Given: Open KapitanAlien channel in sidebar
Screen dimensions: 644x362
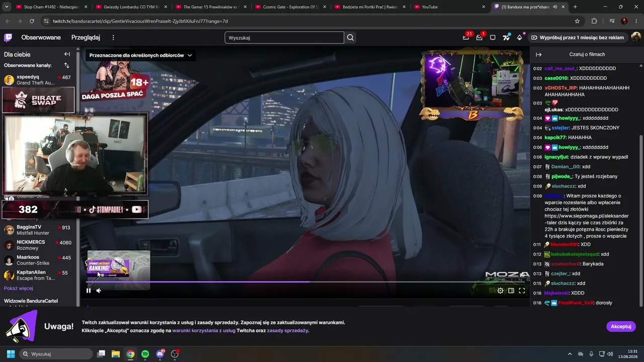Looking at the screenshot, I should click(38, 276).
